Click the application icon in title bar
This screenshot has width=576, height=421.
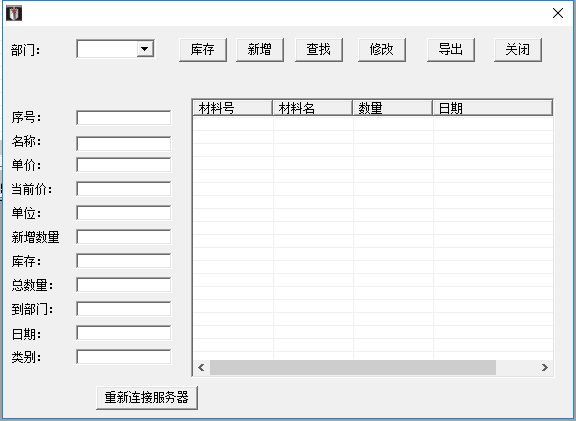coord(14,13)
